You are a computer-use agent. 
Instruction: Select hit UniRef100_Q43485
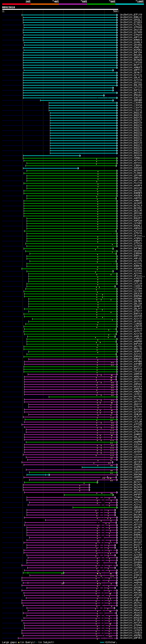(x=131, y=203)
